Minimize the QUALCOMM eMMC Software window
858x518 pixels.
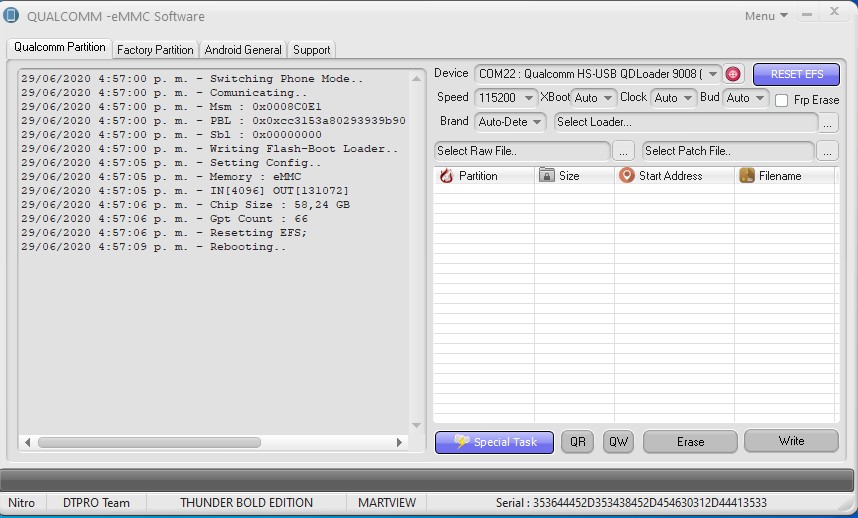807,14
